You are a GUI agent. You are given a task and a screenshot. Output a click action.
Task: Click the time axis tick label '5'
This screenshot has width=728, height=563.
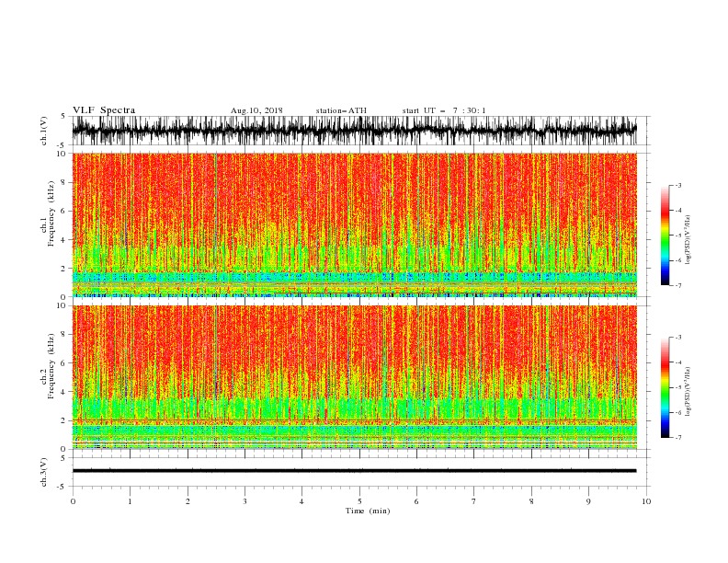click(x=359, y=501)
